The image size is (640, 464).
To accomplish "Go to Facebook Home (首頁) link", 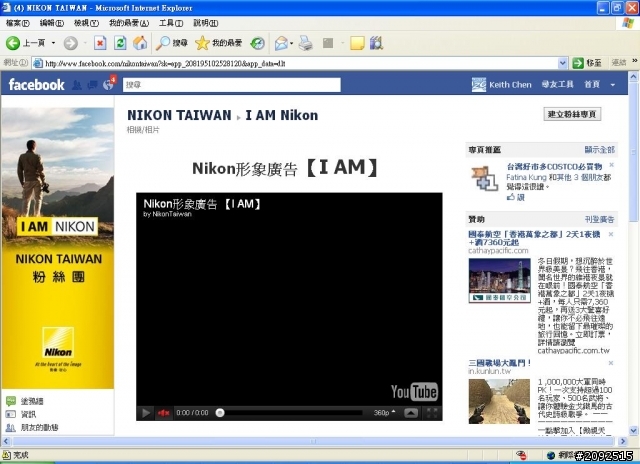I will 592,84.
